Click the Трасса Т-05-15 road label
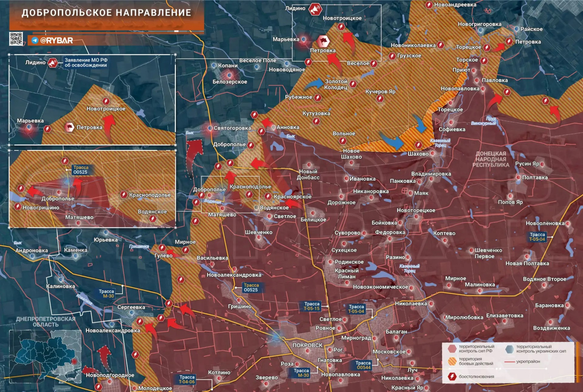The width and height of the screenshot is (583, 392). [312, 306]
